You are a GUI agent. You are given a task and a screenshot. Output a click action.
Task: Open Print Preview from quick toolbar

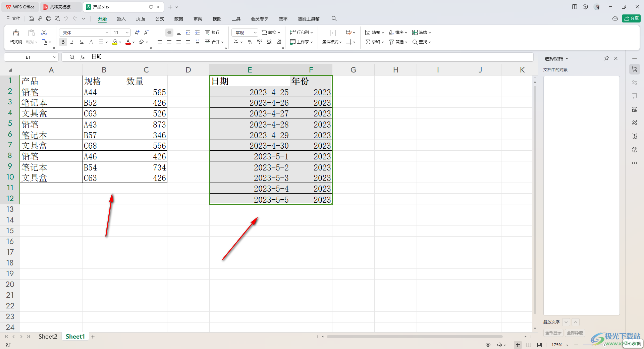click(57, 19)
